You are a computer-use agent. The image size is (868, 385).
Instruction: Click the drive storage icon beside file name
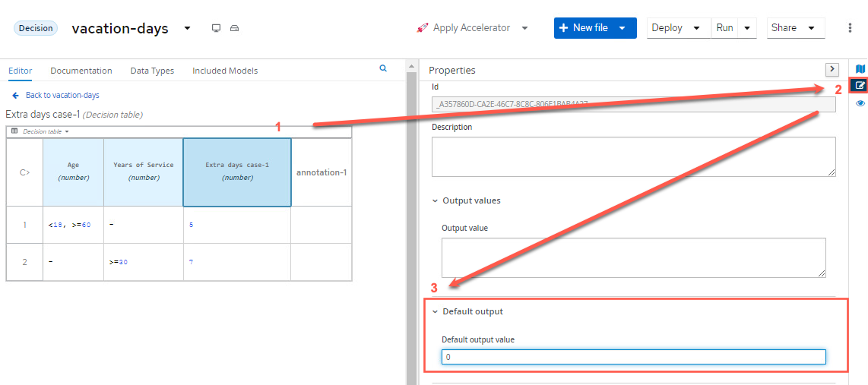tap(234, 28)
